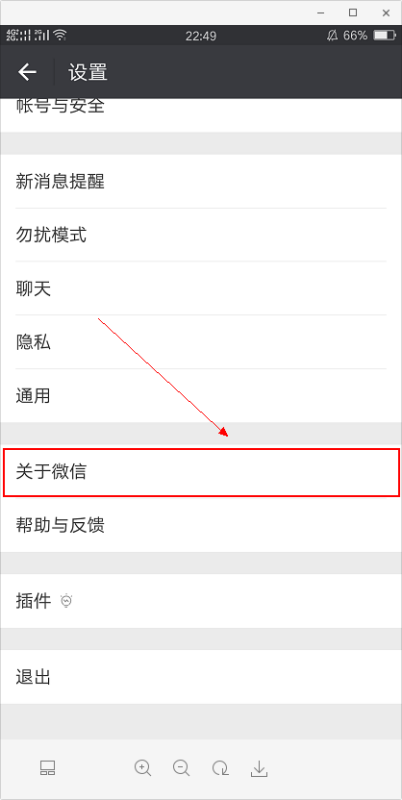Image resolution: width=402 pixels, height=800 pixels.
Task: Click the muted bell status icon
Action: [333, 35]
